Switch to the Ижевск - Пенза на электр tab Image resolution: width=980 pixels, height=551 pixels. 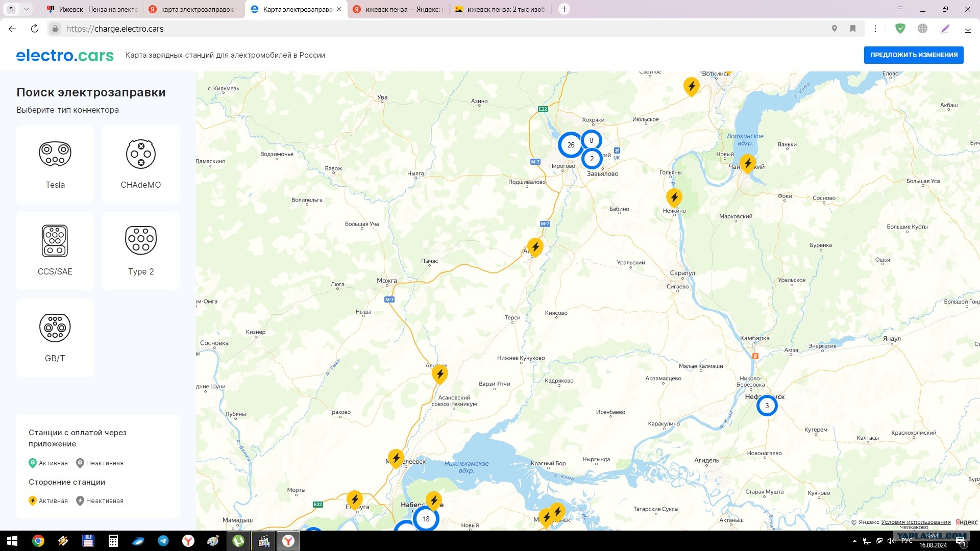click(92, 9)
